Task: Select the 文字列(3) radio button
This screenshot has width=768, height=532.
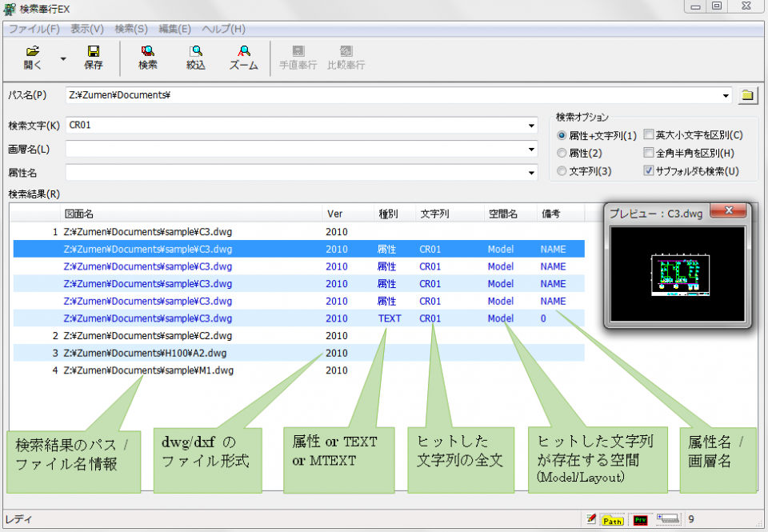Action: point(562,170)
